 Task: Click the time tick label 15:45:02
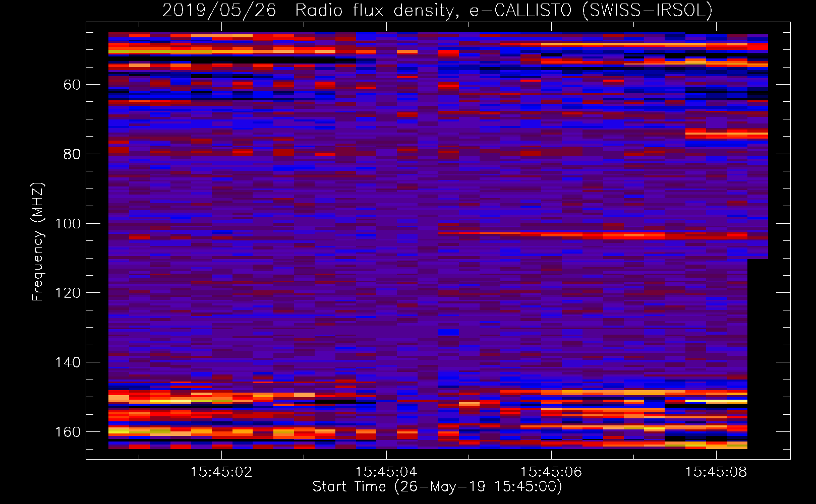click(221, 472)
